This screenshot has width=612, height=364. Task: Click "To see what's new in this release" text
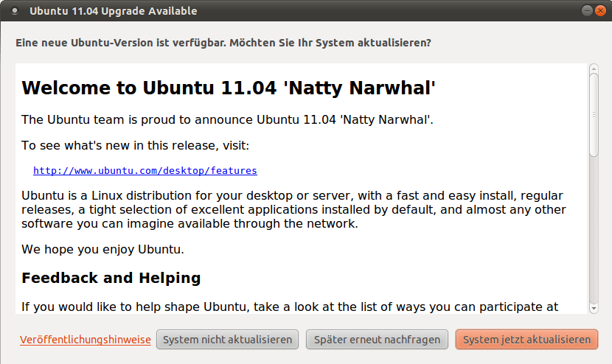(x=135, y=145)
